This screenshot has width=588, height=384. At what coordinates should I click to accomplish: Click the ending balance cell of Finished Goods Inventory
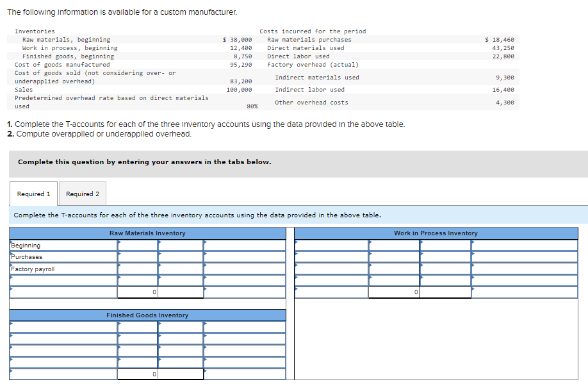click(138, 372)
